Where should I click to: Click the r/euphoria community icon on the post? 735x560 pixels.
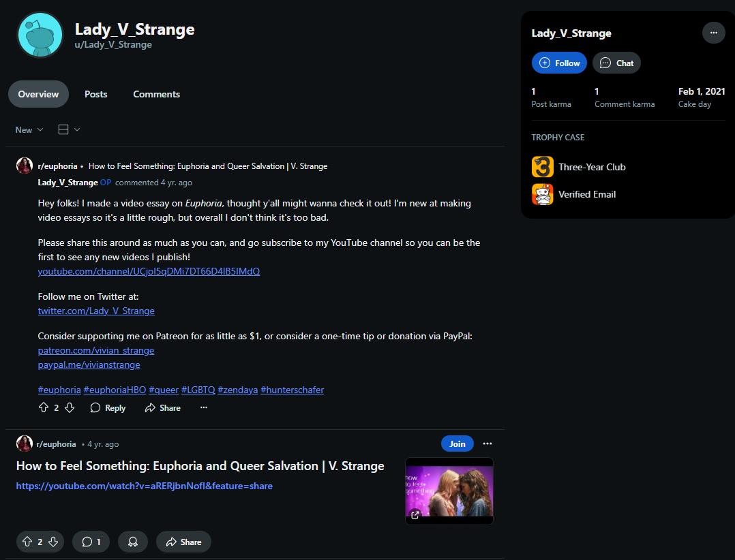[x=25, y=444]
